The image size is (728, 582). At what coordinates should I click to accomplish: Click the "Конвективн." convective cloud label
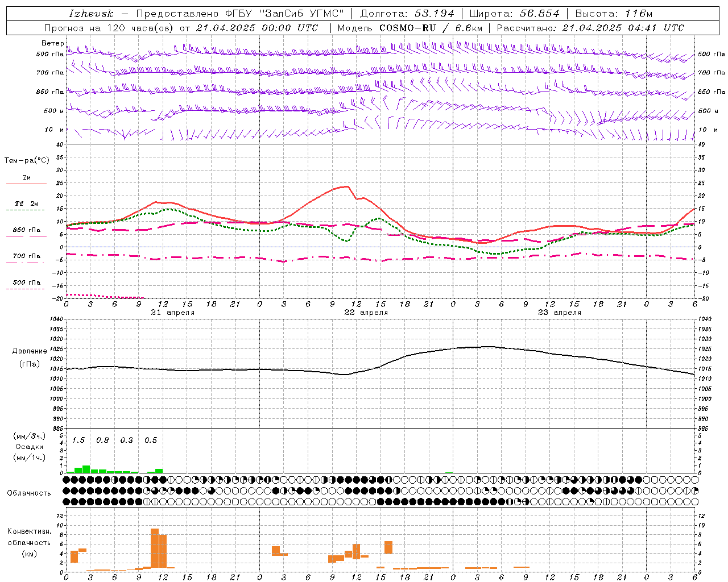(29, 531)
